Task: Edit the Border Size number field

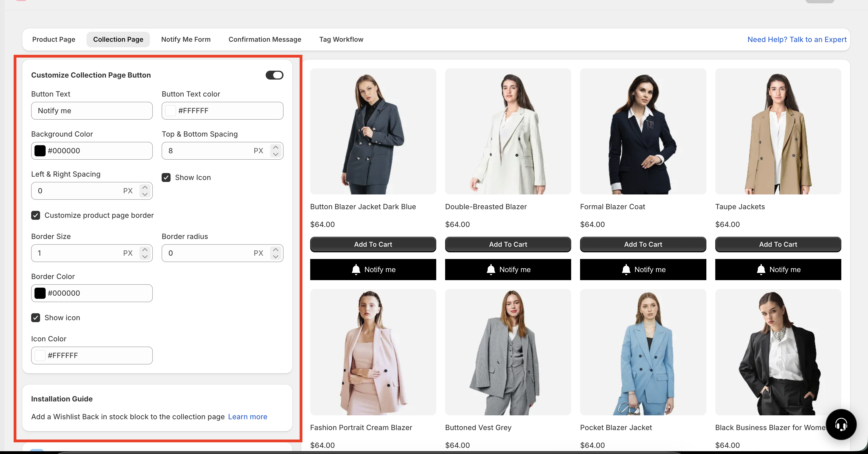Action: [x=92, y=253]
